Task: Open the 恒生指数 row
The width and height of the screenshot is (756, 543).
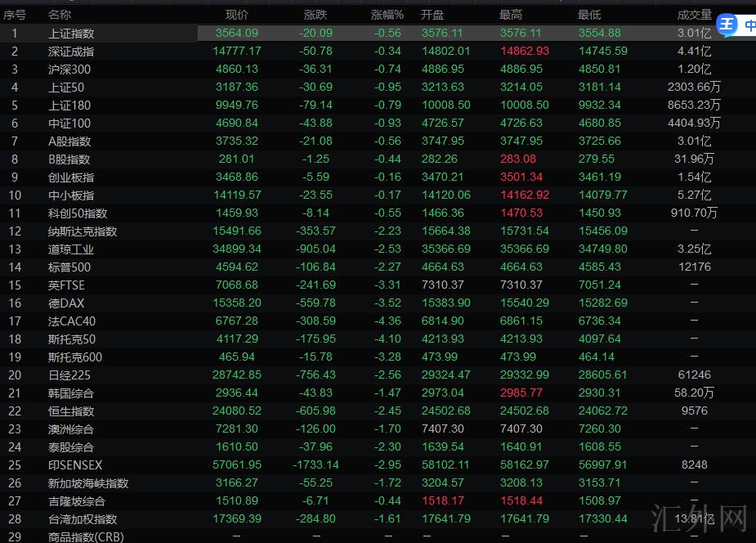Action: 71,411
